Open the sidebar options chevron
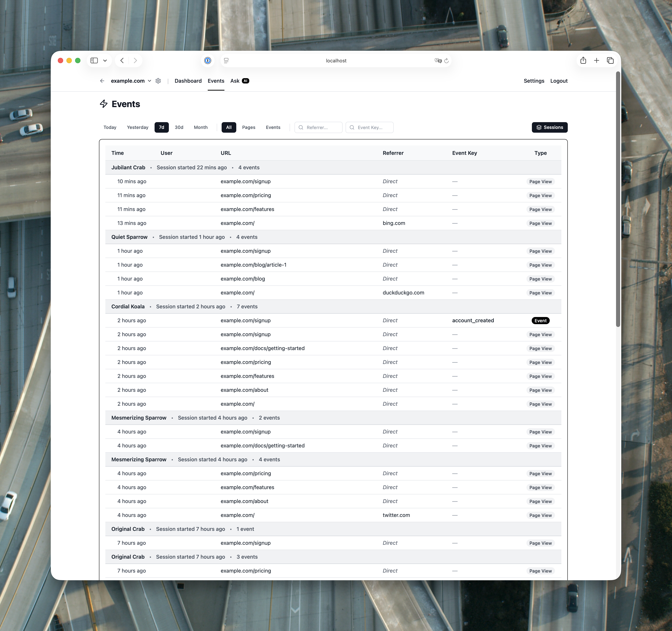This screenshot has width=672, height=631. tap(105, 61)
